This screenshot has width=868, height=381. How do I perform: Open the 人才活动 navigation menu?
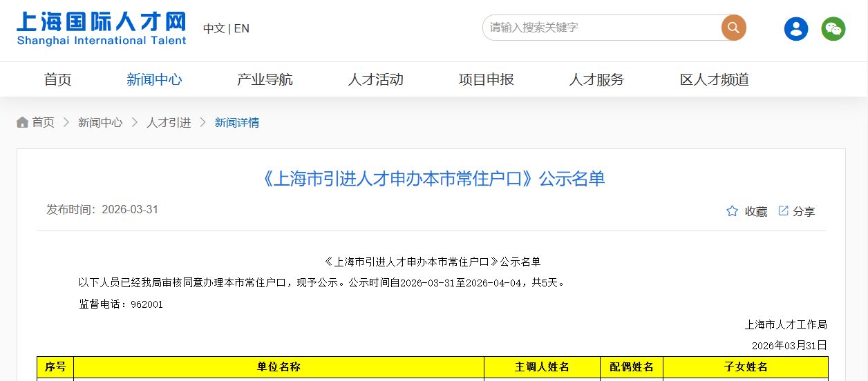(375, 79)
